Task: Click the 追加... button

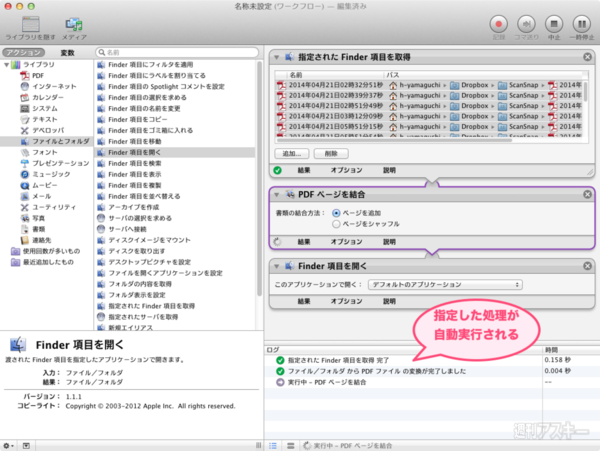Action: click(292, 153)
